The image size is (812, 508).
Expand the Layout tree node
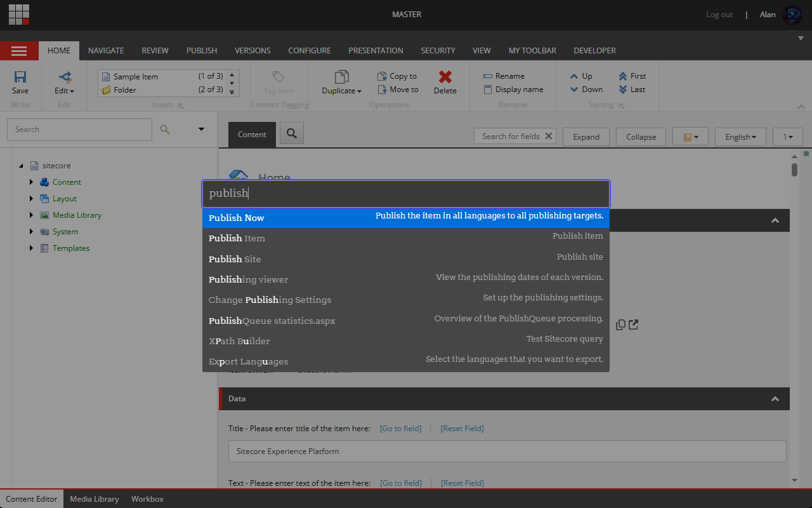31,199
